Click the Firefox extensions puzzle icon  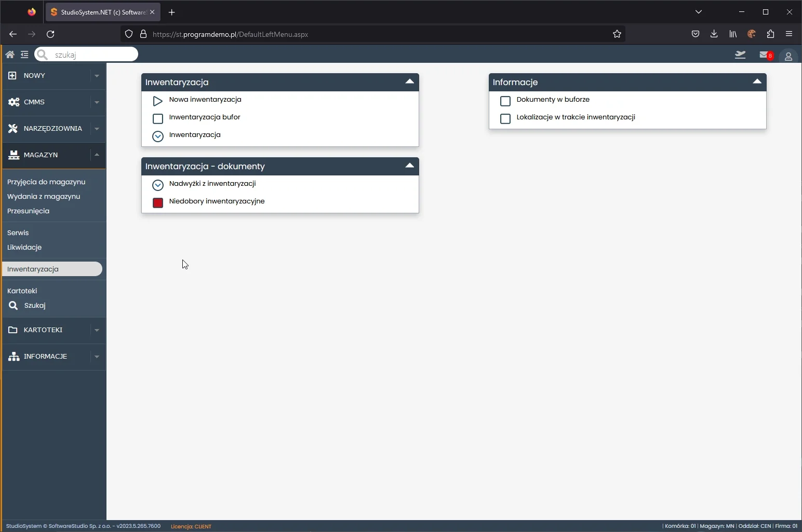(770, 34)
